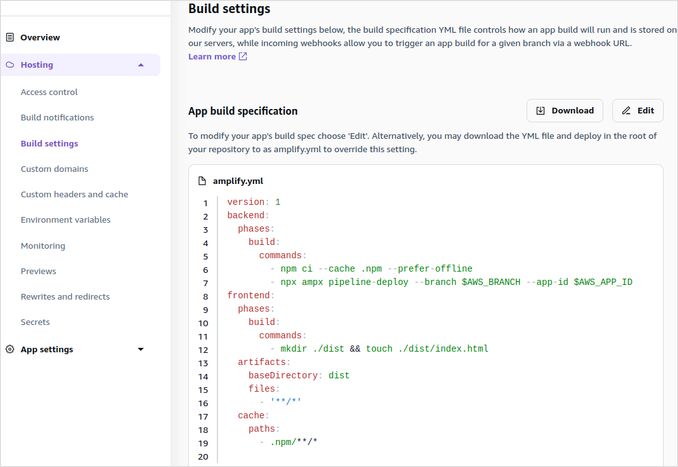
Task: Click the amplify.yml file icon
Action: pos(202,181)
